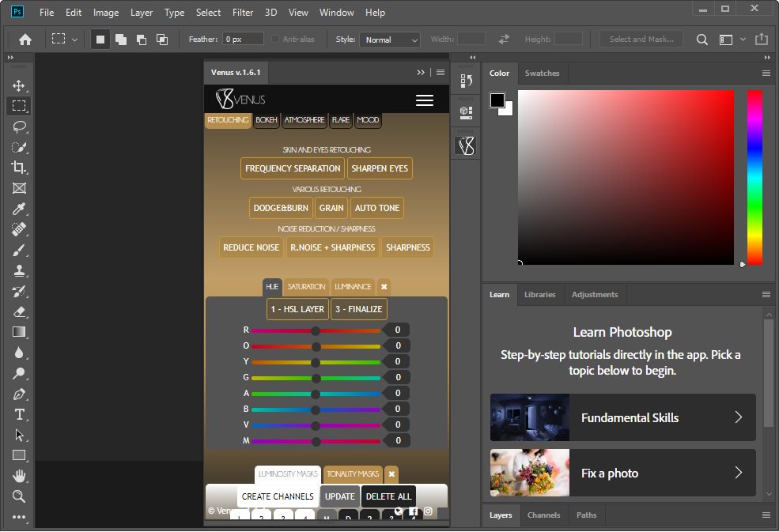
Task: Select the Eraser tool
Action: click(19, 312)
